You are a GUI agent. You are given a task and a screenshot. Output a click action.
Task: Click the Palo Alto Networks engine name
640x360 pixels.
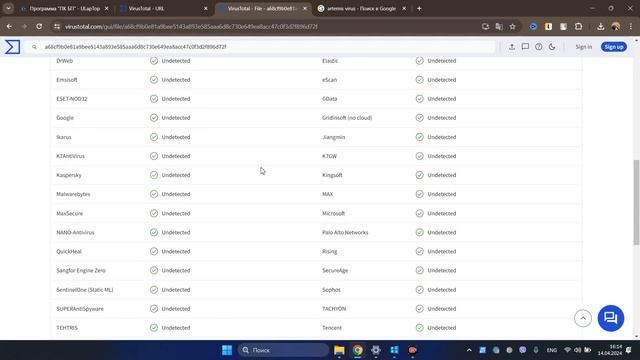pyautogui.click(x=345, y=233)
